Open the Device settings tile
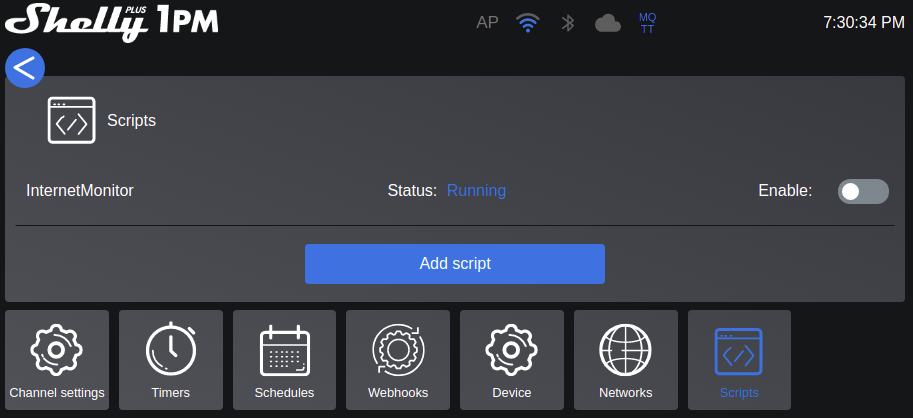This screenshot has width=913, height=418. pyautogui.click(x=512, y=360)
